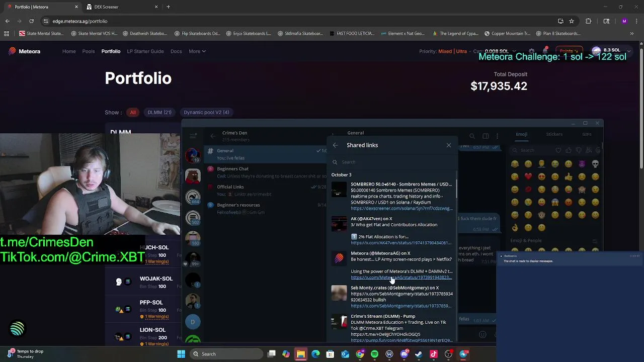Open the Pools page
Viewport: 644px width, 362px height.
(89, 51)
